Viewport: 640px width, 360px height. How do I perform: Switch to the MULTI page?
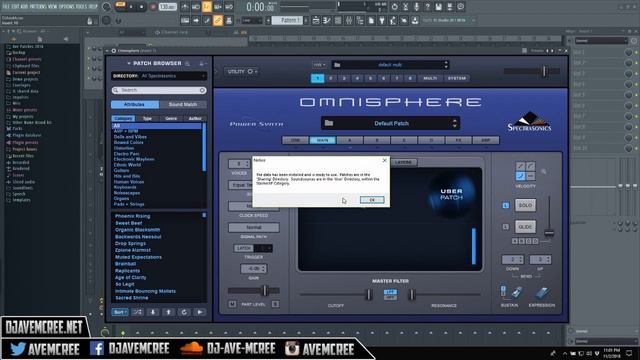[x=430, y=78]
